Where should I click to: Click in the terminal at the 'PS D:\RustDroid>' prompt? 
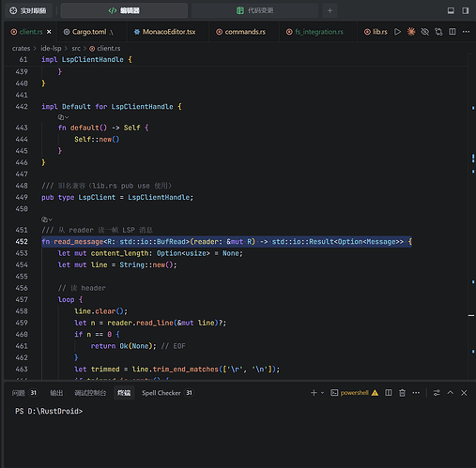[x=49, y=411]
